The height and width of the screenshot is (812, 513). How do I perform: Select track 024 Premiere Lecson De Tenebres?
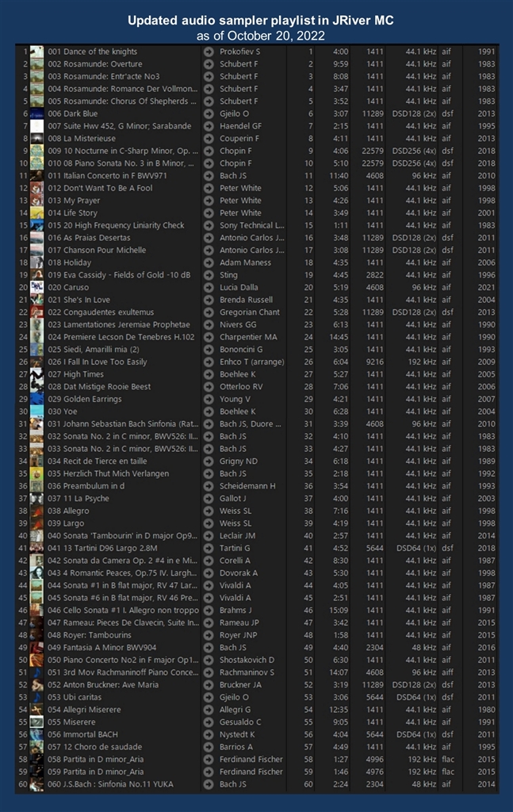(x=121, y=337)
